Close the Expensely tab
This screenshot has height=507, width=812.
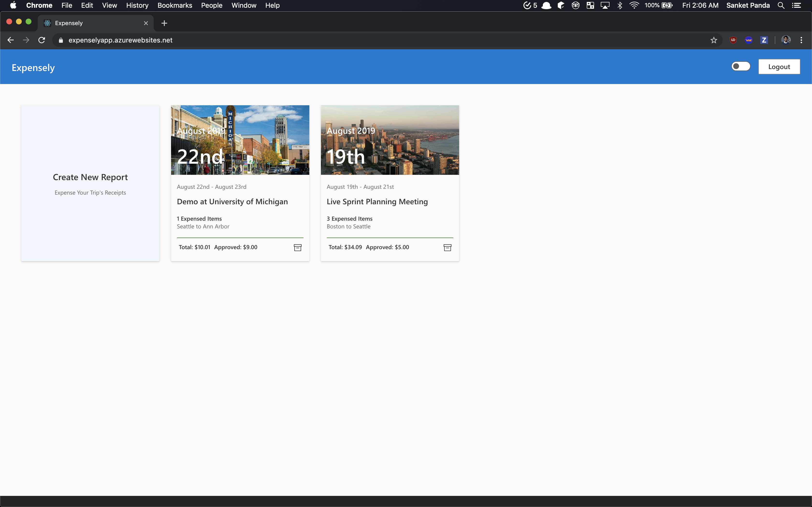(146, 23)
